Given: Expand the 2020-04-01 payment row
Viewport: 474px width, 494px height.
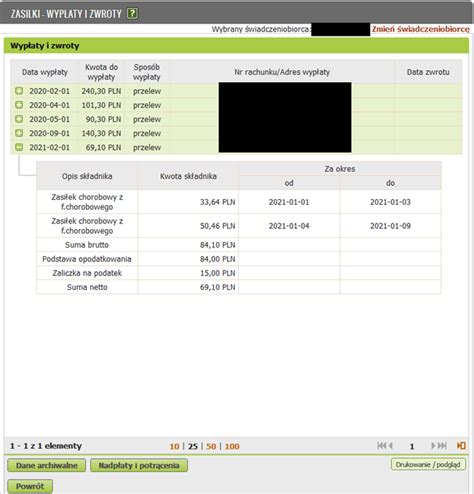Looking at the screenshot, I should 19,105.
